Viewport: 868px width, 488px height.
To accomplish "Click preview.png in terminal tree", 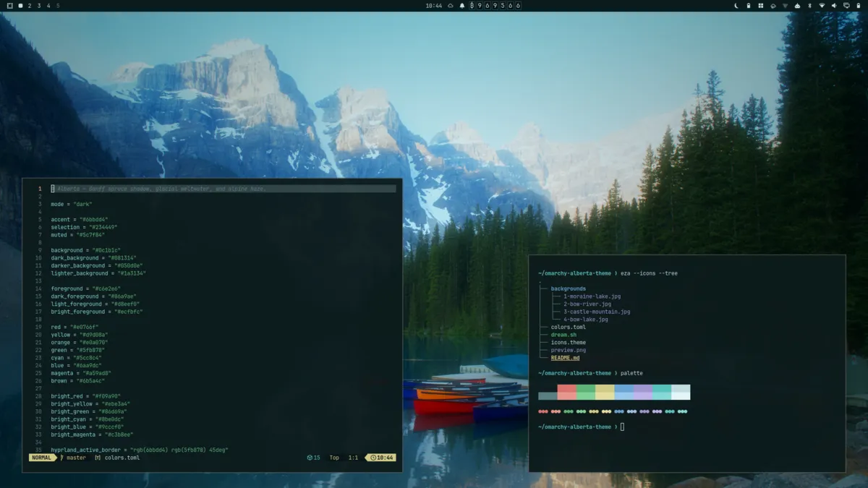I will (x=569, y=350).
